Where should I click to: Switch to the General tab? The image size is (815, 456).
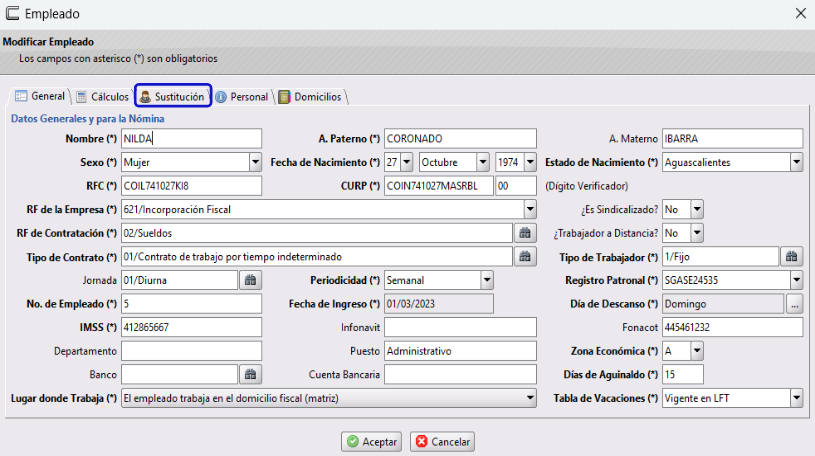pyautogui.click(x=40, y=96)
